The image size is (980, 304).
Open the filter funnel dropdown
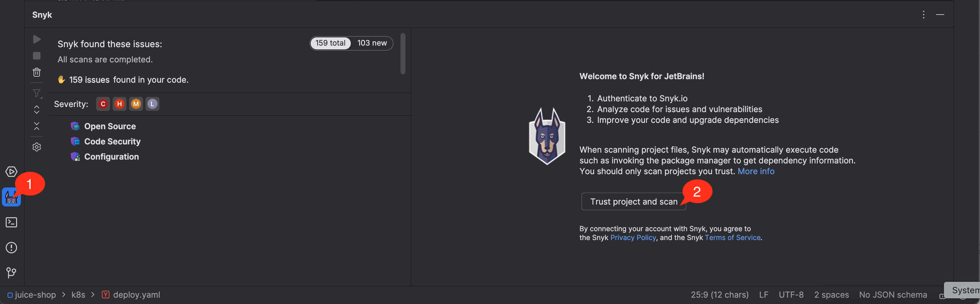pyautogui.click(x=37, y=93)
